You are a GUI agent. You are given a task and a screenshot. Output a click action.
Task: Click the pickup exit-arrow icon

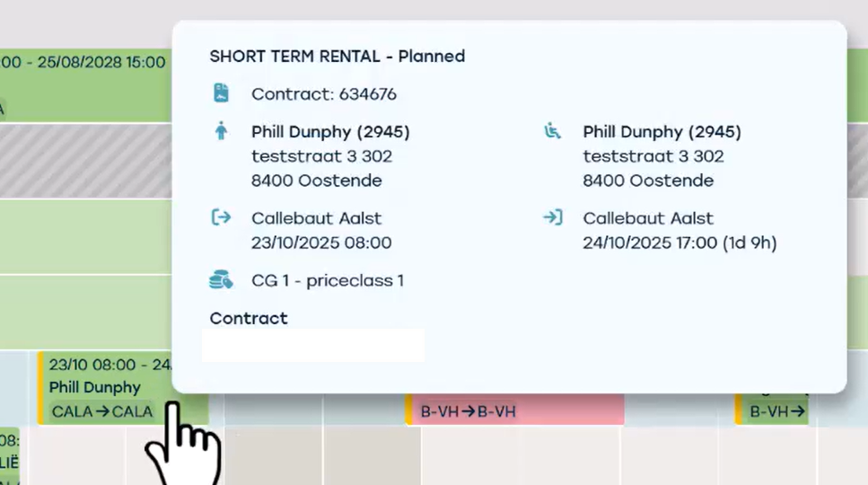pos(221,217)
